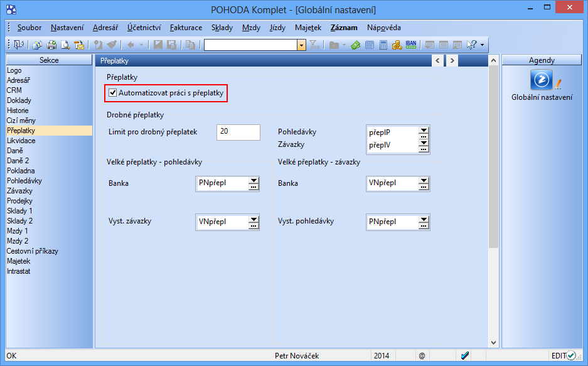This screenshot has height=366, width=588.
Task: Click the Globální nastavení agenda icon
Action: click(542, 80)
